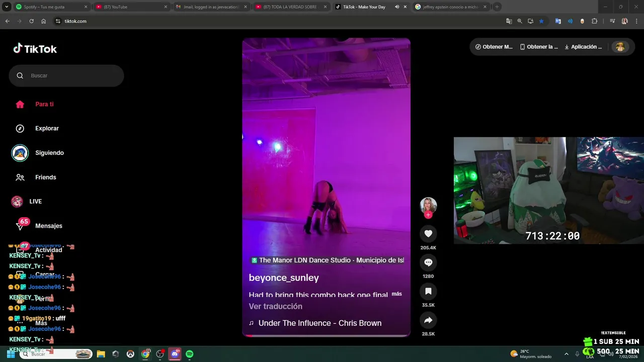The height and width of the screenshot is (362, 644).
Task: Open the Chrome three-dot menu
Action: click(x=636, y=21)
